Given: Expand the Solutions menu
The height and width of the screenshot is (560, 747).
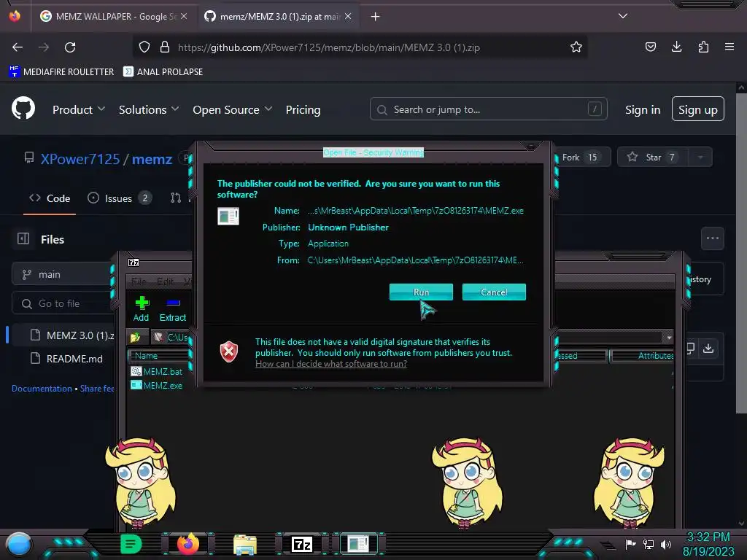Looking at the screenshot, I should pyautogui.click(x=149, y=110).
